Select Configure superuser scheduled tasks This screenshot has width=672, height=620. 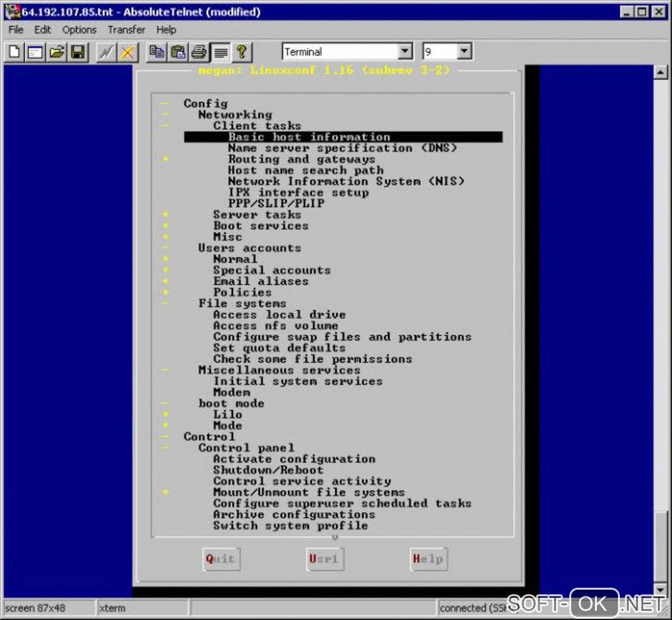point(343,503)
